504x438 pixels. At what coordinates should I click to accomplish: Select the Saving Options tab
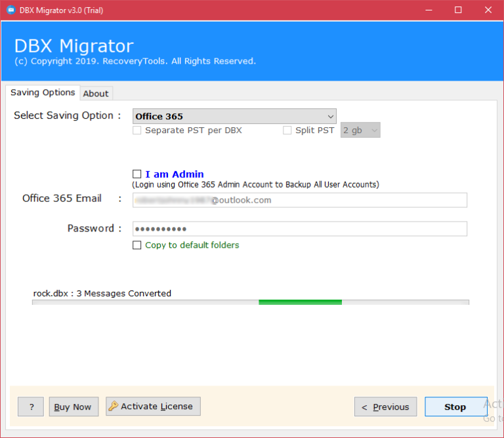[43, 92]
